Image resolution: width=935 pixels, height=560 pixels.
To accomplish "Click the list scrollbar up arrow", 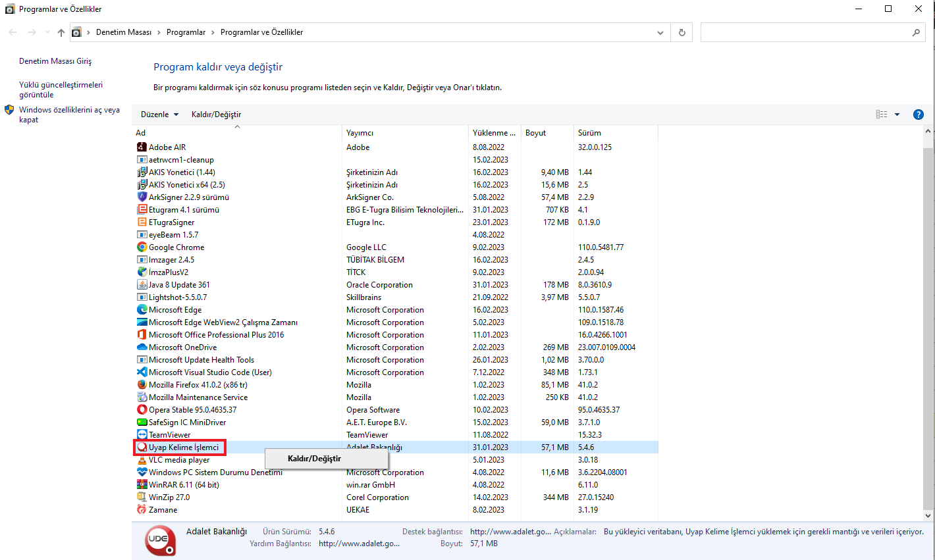I will click(928, 131).
